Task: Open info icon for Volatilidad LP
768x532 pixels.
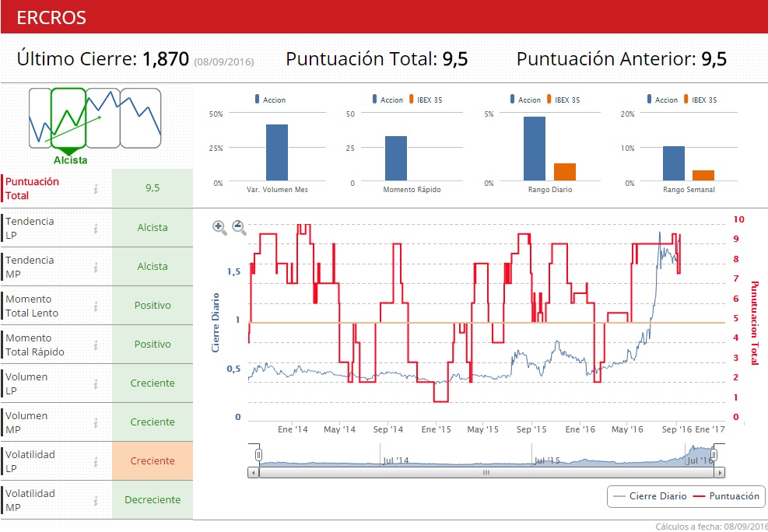Action: tap(96, 461)
